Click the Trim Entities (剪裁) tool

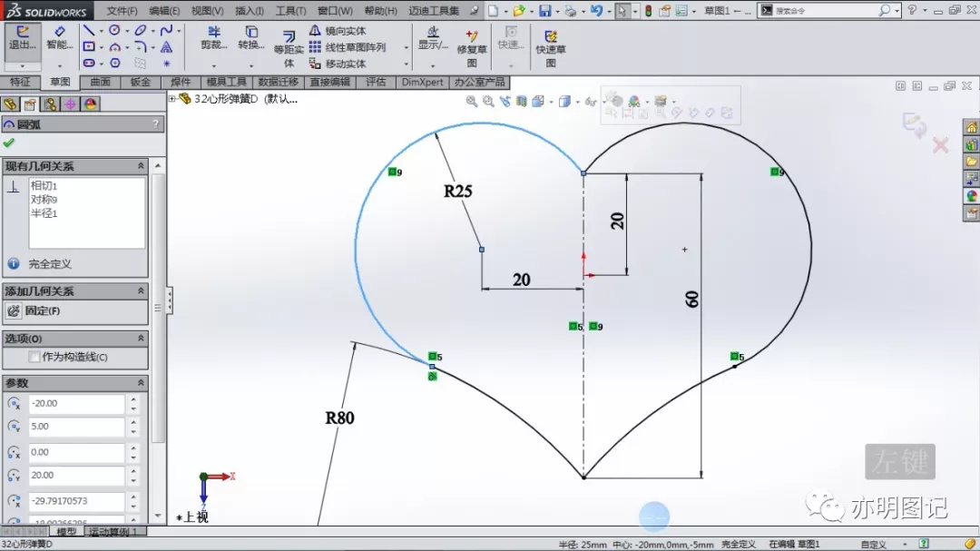[x=214, y=38]
